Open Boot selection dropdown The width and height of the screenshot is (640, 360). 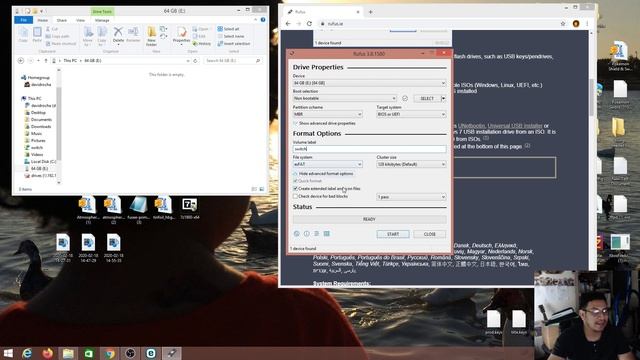[x=344, y=98]
